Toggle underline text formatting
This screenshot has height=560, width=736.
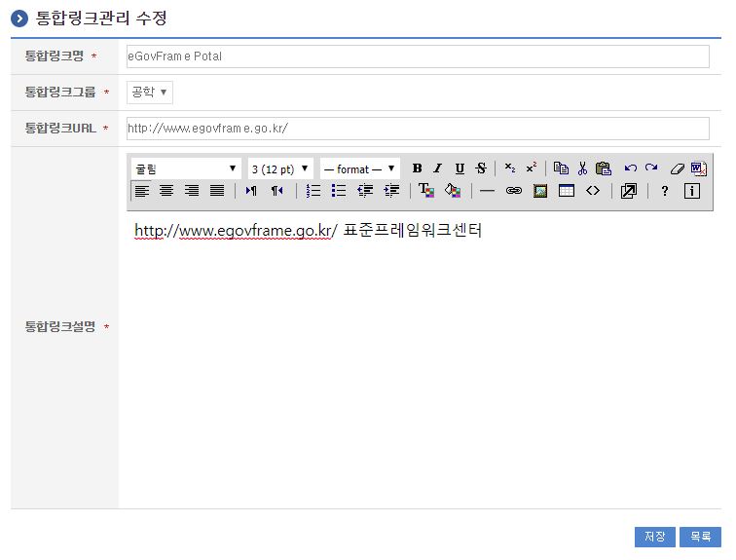pyautogui.click(x=460, y=168)
